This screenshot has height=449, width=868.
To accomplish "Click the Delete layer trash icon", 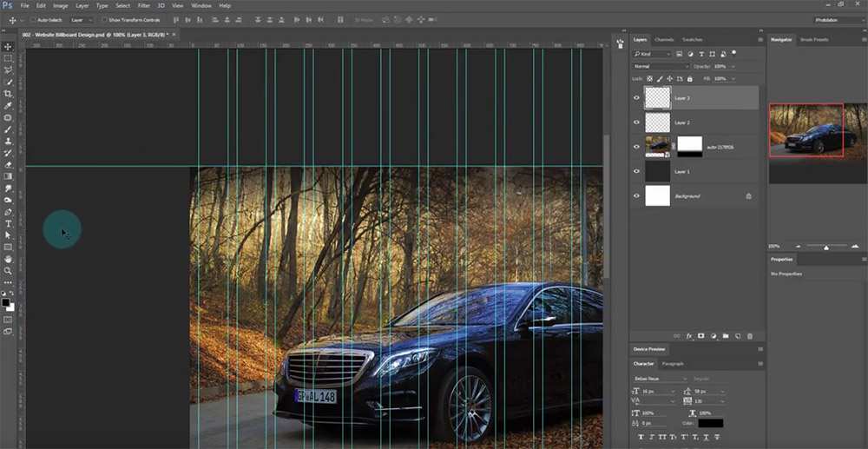I will [749, 335].
